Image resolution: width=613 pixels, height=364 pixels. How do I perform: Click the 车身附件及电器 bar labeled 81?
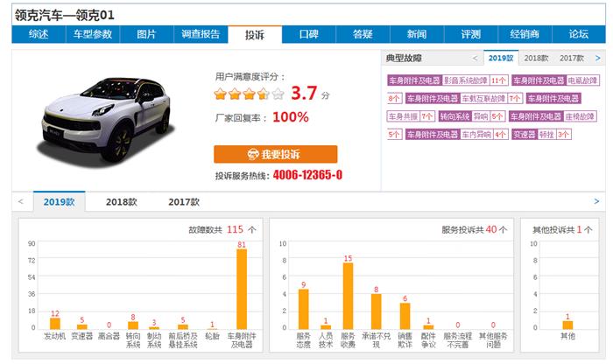(242, 289)
